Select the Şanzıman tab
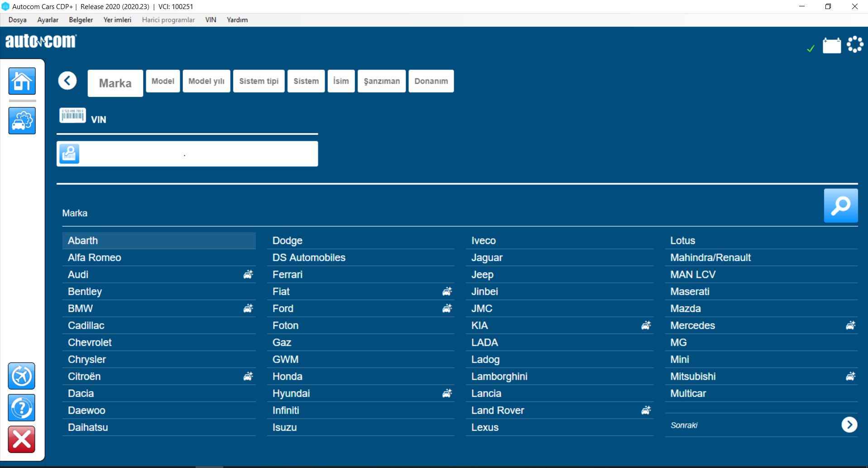The image size is (868, 468). [381, 81]
